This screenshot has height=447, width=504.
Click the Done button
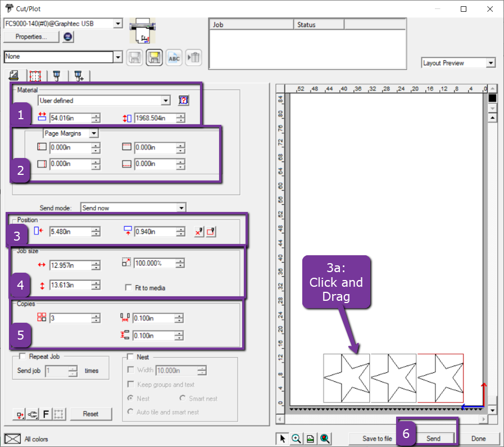(478, 439)
